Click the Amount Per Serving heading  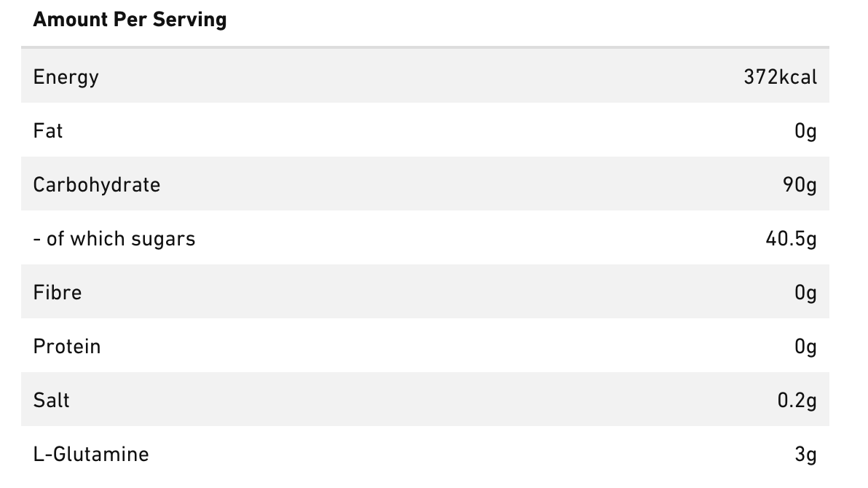(x=130, y=20)
